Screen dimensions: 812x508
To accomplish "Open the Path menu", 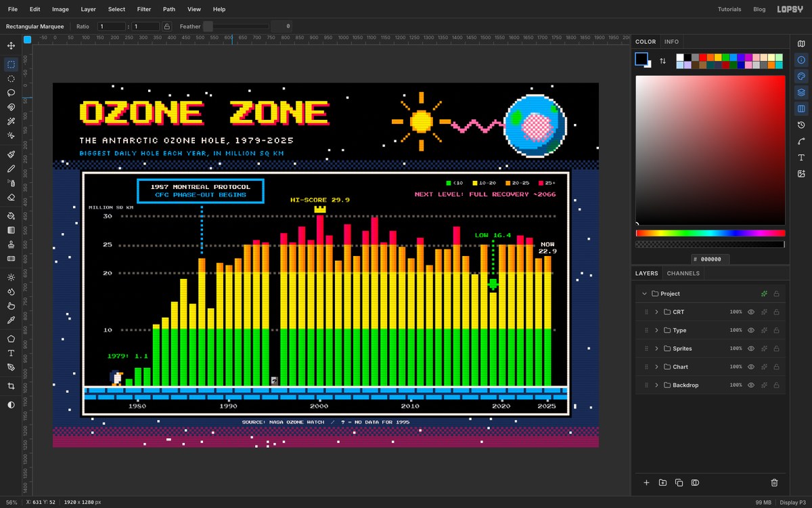I will tap(169, 9).
